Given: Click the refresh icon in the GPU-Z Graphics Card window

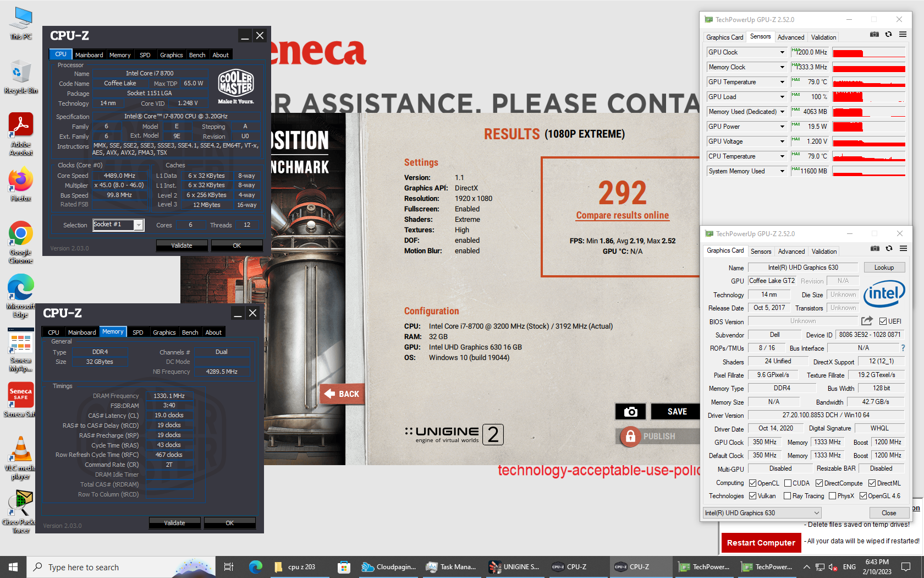Looking at the screenshot, I should point(889,248).
